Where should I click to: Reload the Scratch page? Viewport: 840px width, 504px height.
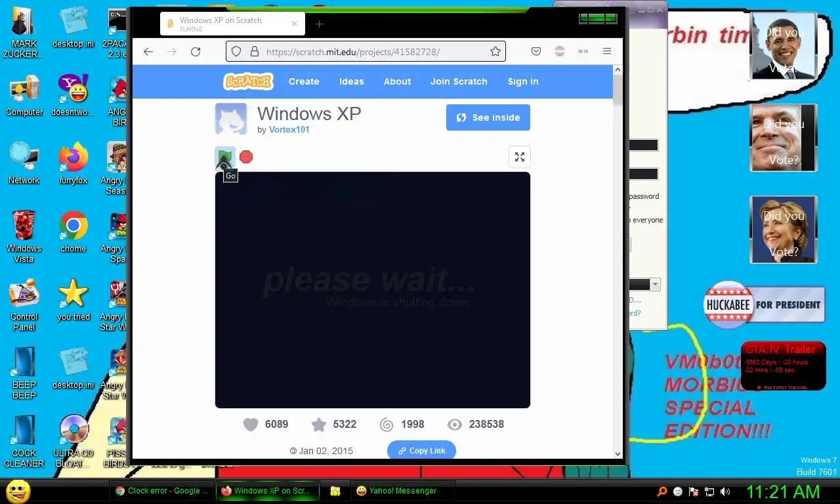pyautogui.click(x=196, y=51)
